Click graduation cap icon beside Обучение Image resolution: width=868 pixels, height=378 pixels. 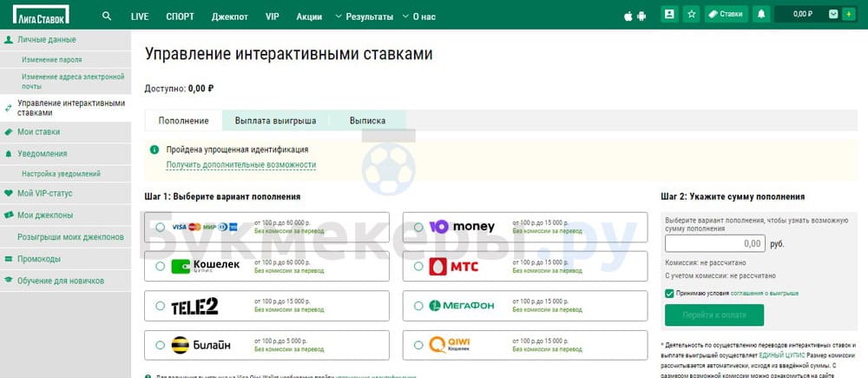9,281
